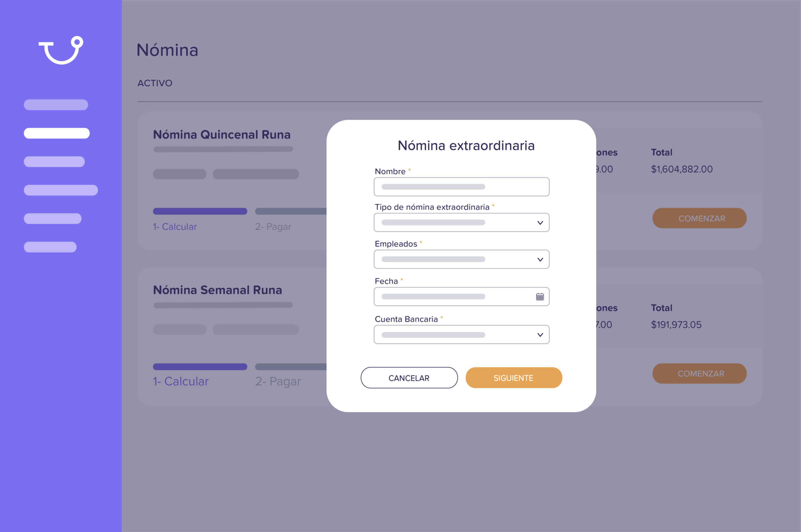Click the Calcular progress bar for Nómina Semanal
This screenshot has height=532, width=801.
200,367
